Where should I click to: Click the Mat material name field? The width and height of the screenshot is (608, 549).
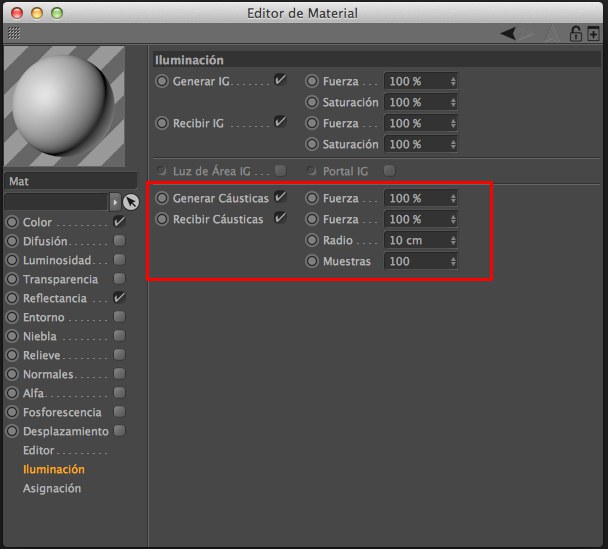coord(69,182)
